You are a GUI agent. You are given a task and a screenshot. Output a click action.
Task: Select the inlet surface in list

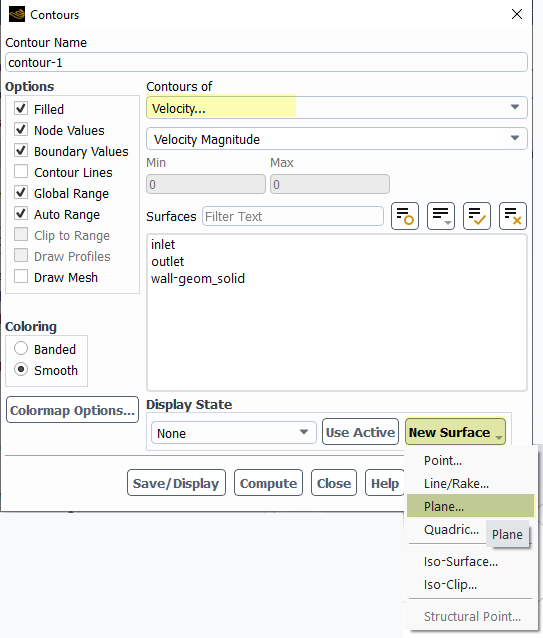point(163,244)
